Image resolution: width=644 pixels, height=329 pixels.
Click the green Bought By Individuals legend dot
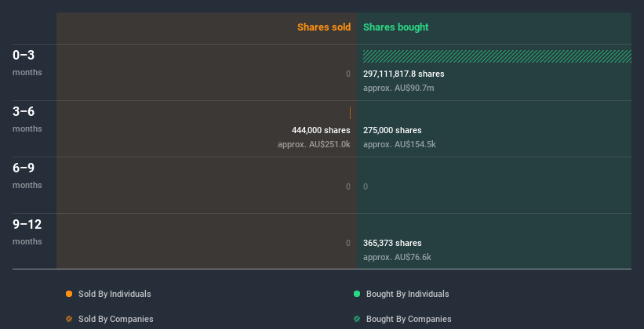[357, 294]
